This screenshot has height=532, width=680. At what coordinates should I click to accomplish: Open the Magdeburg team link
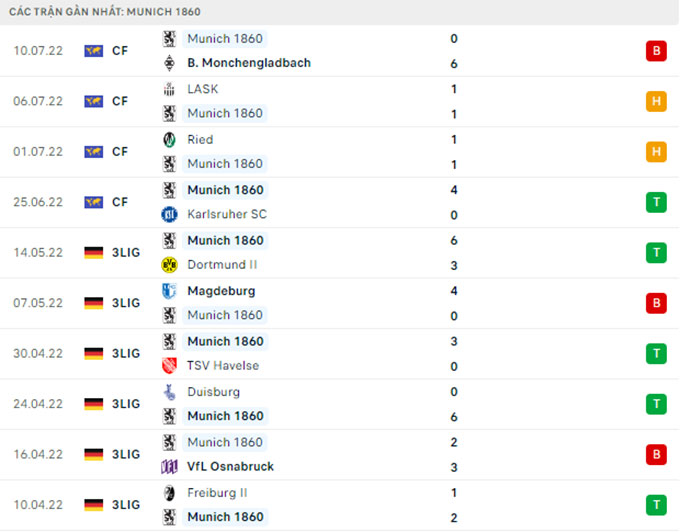pos(221,291)
